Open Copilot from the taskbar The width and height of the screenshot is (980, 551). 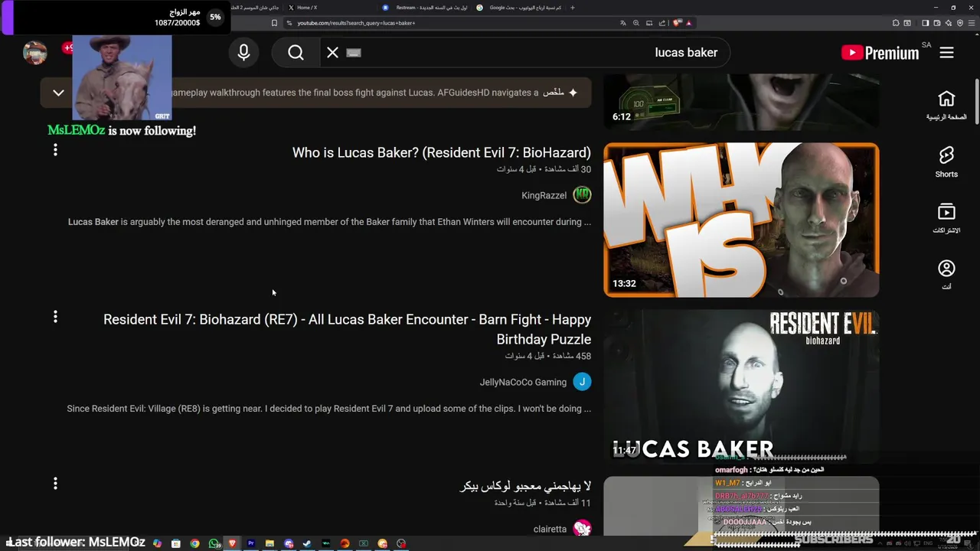tap(157, 543)
